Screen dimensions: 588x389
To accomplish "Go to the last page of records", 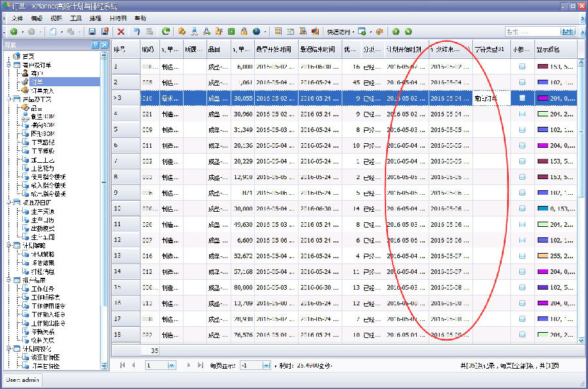I will [x=201, y=365].
